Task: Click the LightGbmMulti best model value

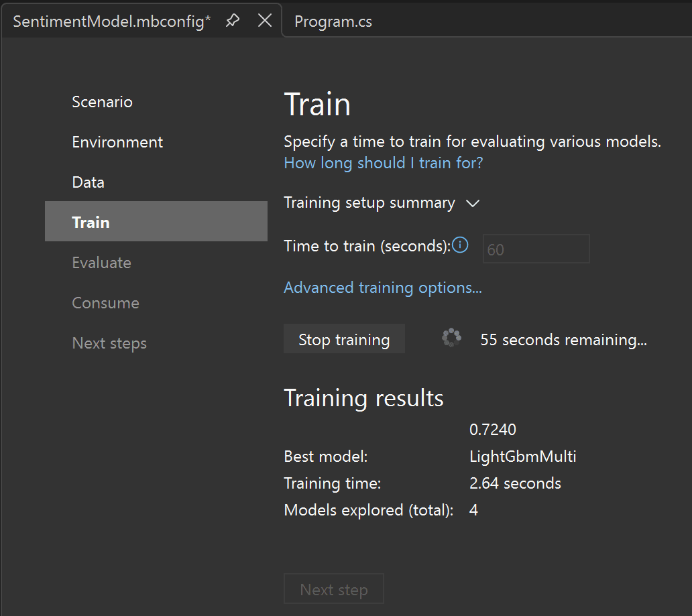Action: click(522, 456)
